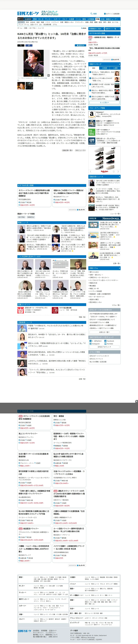Image resolution: width=138 pixels, height=644 pixels.
Task: Click 芸能記事一覧 below the article
Action: pos(67,150)
